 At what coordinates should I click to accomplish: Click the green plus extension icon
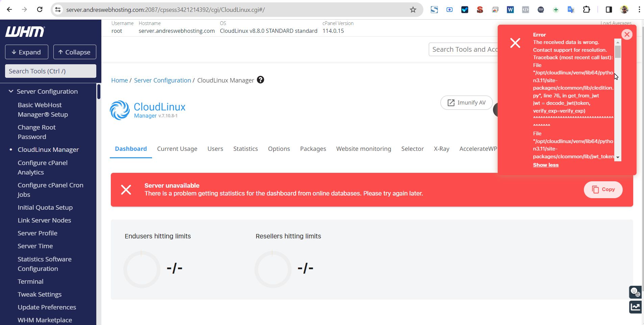pos(556,10)
